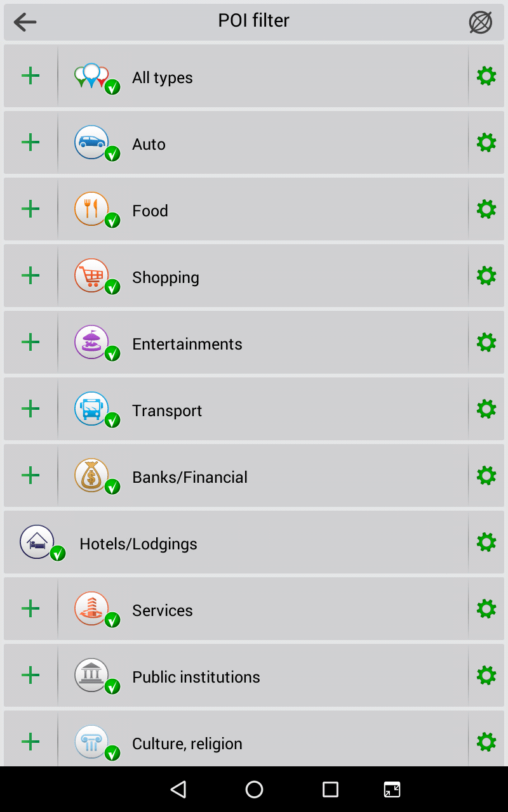Screen dimensions: 508x812
Task: Tap the All types label
Action: [x=163, y=77]
